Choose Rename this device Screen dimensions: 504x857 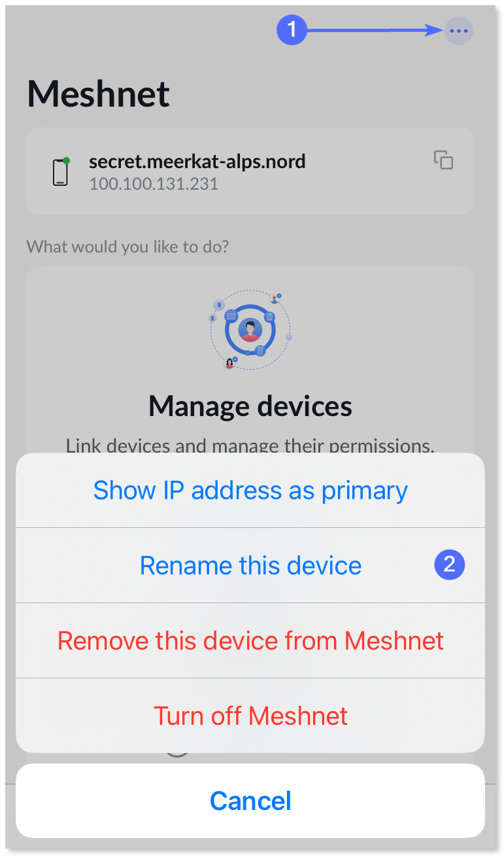point(250,565)
